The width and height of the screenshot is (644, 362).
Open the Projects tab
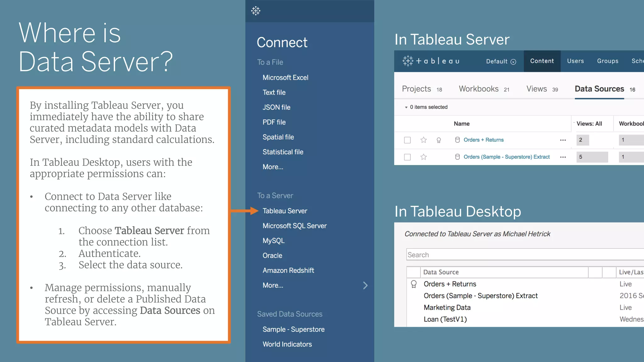pyautogui.click(x=422, y=89)
